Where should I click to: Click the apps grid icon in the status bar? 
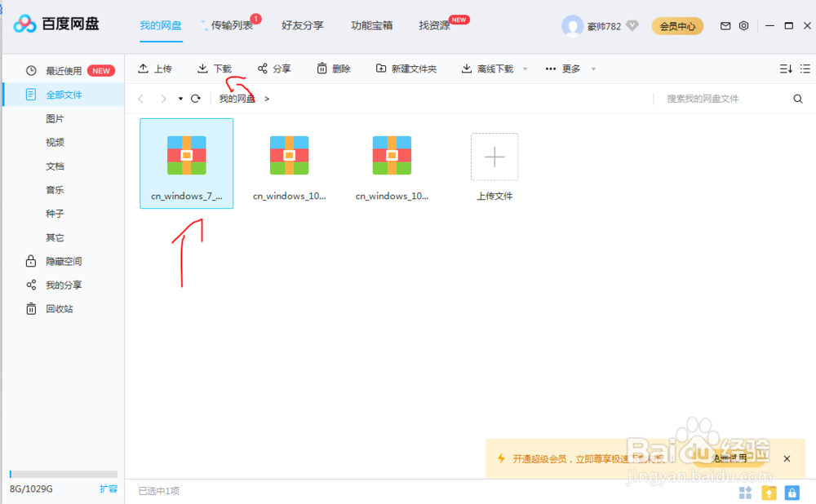pos(745,493)
